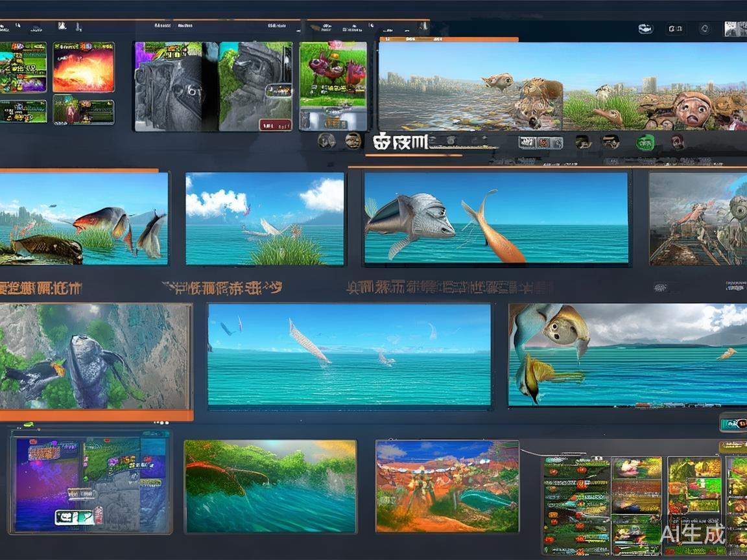Select the clouds and grass island thumbnail

point(265,218)
